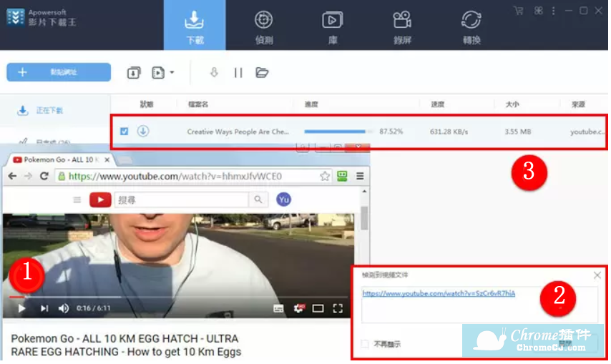Click the 3.55 MB size value
Viewport: 611px width, 364px height.
pyautogui.click(x=518, y=132)
